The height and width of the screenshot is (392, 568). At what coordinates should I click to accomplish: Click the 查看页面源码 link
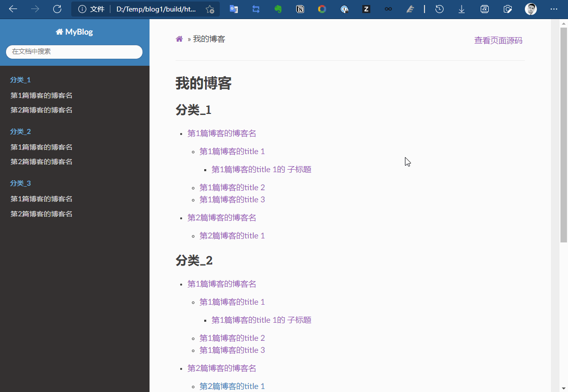(x=498, y=41)
